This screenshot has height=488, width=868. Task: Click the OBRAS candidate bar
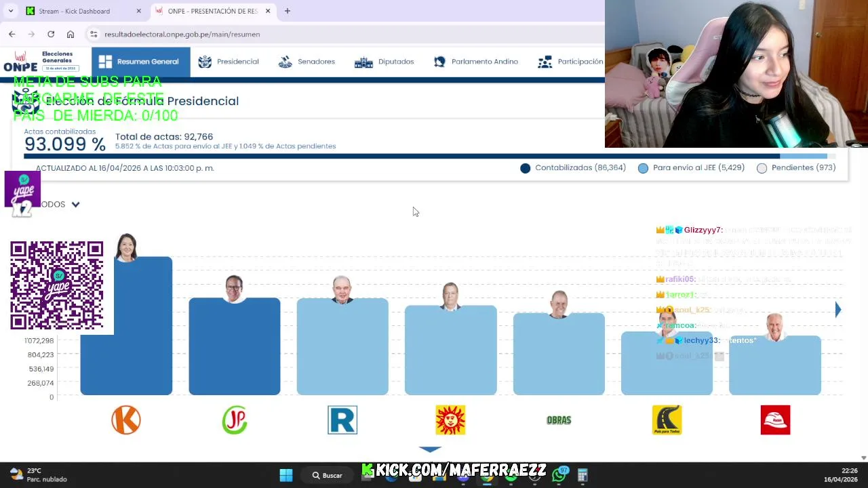pyautogui.click(x=559, y=354)
